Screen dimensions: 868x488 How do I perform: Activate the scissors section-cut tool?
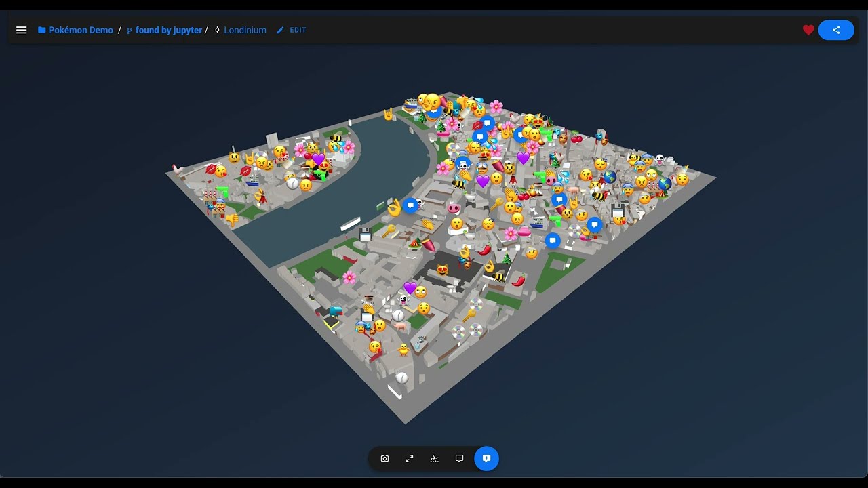(x=435, y=459)
